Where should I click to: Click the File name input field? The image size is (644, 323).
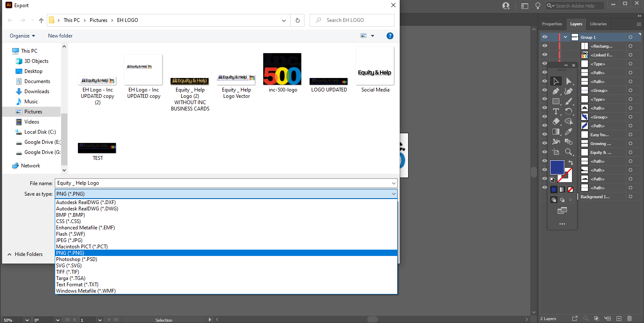pyautogui.click(x=223, y=183)
